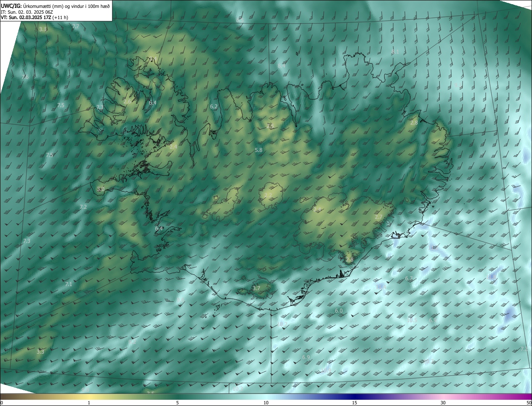Click the '50' tick on the color scale

[x=528, y=403]
